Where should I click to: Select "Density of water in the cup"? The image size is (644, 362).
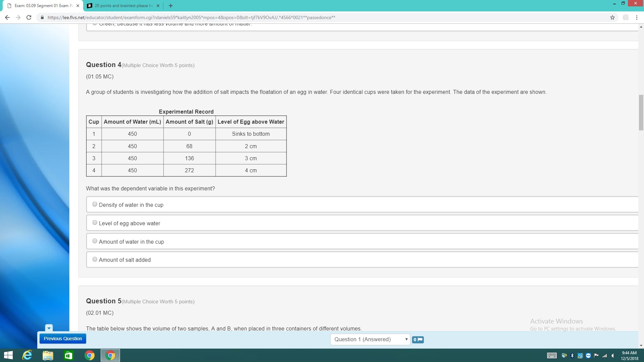pyautogui.click(x=95, y=204)
